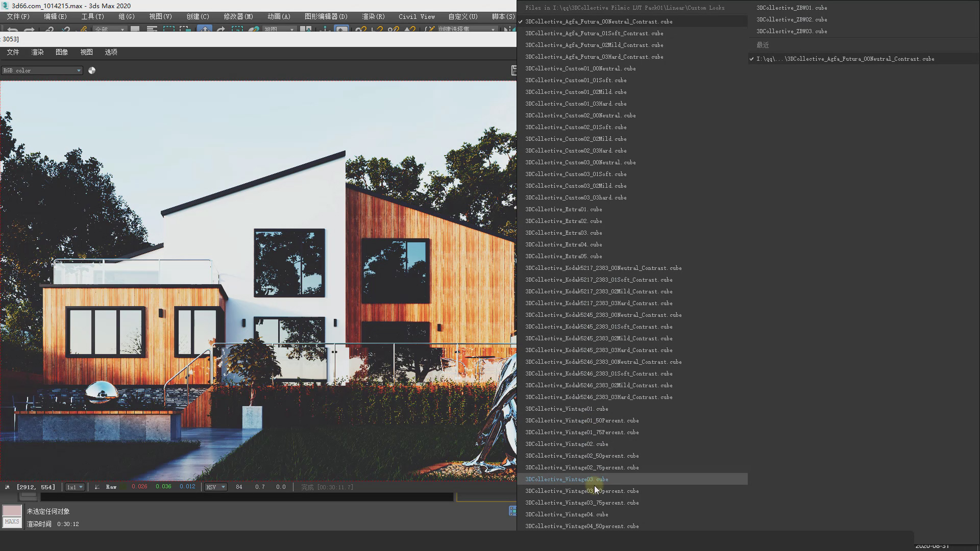Image resolution: width=980 pixels, height=551 pixels.
Task: Click the pink color swatch above MAXS
Action: 12,510
